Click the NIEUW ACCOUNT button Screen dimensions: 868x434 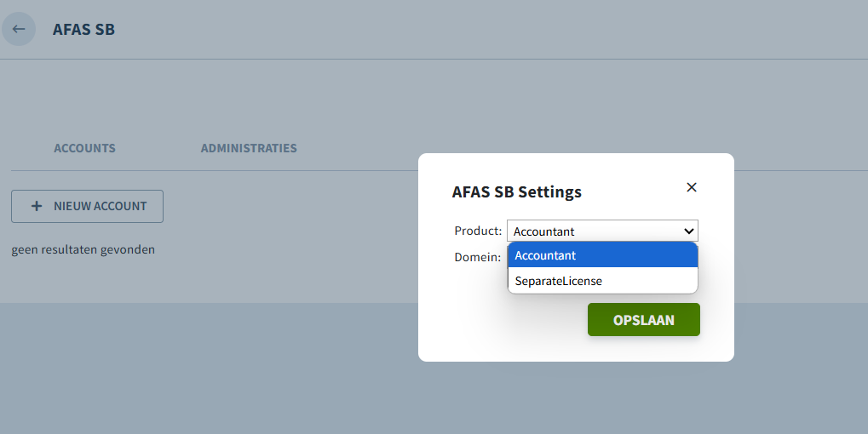(x=88, y=206)
